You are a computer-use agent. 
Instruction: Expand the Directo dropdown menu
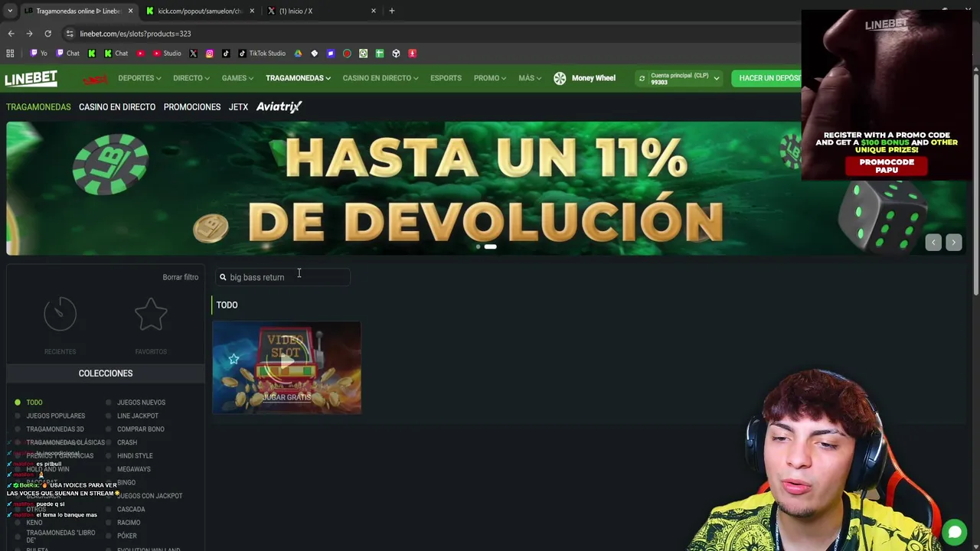coord(191,78)
